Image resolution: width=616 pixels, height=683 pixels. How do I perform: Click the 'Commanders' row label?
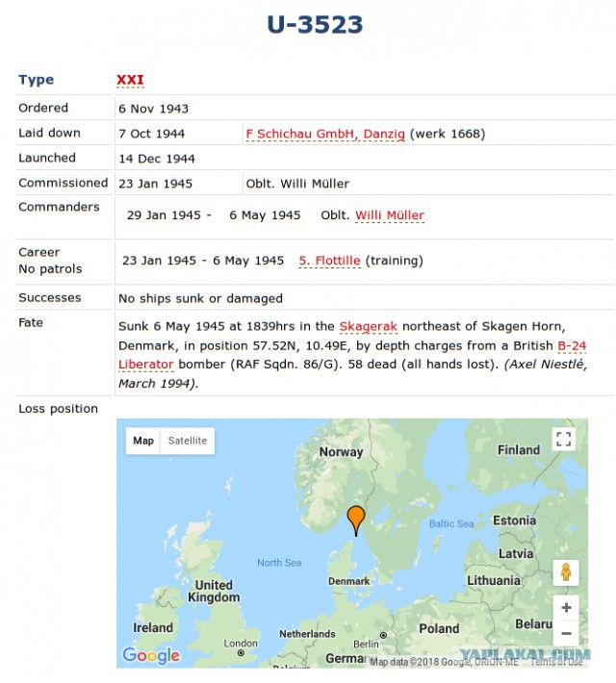pos(59,207)
